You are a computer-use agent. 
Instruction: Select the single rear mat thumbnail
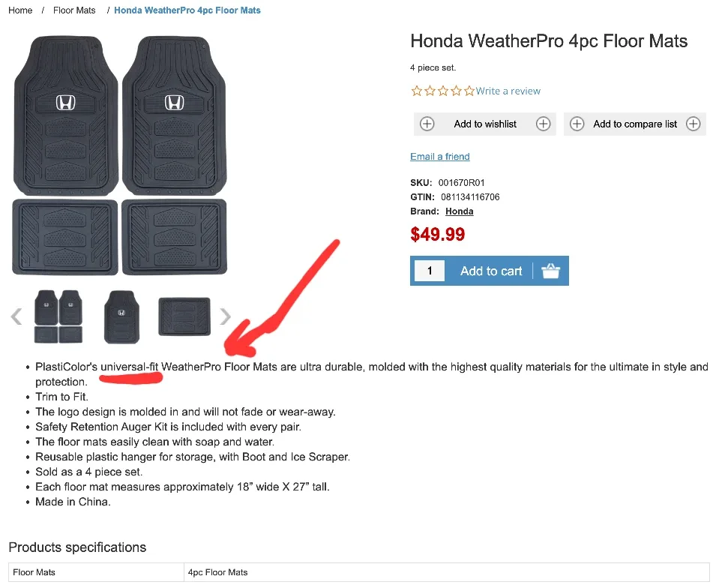pos(184,316)
